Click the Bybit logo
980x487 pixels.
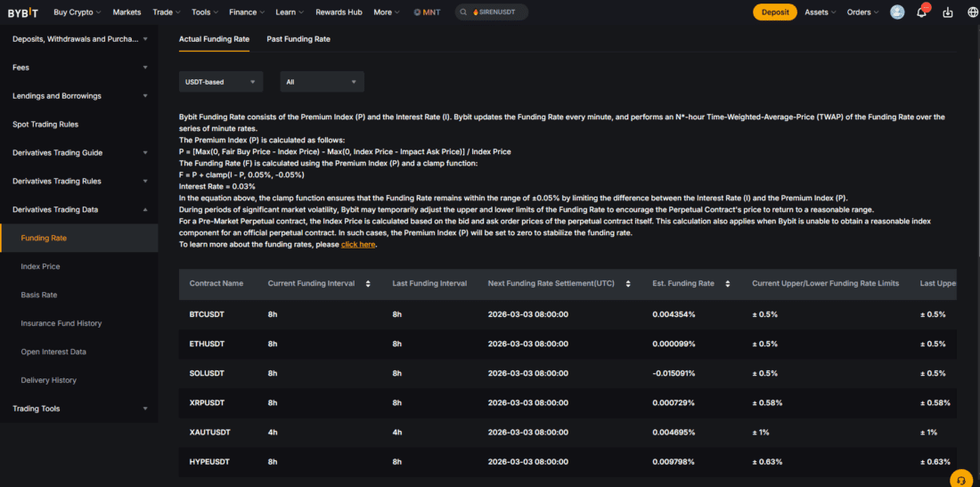[x=21, y=12]
